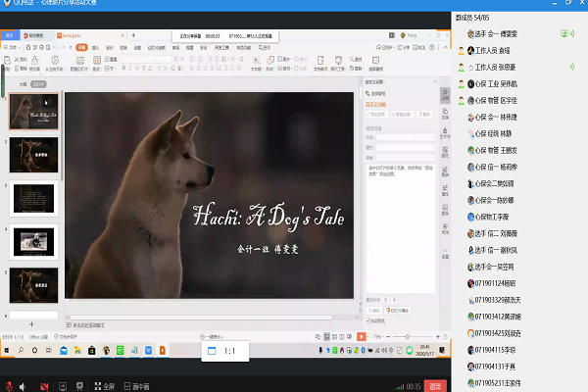Image resolution: width=588 pixels, height=392 pixels.
Task: Click 添加效果 in animation pane
Action: pos(377,115)
